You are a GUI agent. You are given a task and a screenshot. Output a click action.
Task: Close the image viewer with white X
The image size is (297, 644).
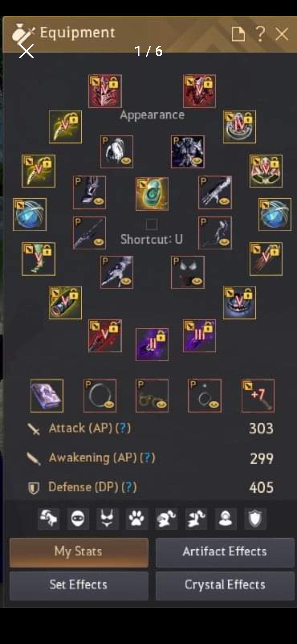[26, 51]
